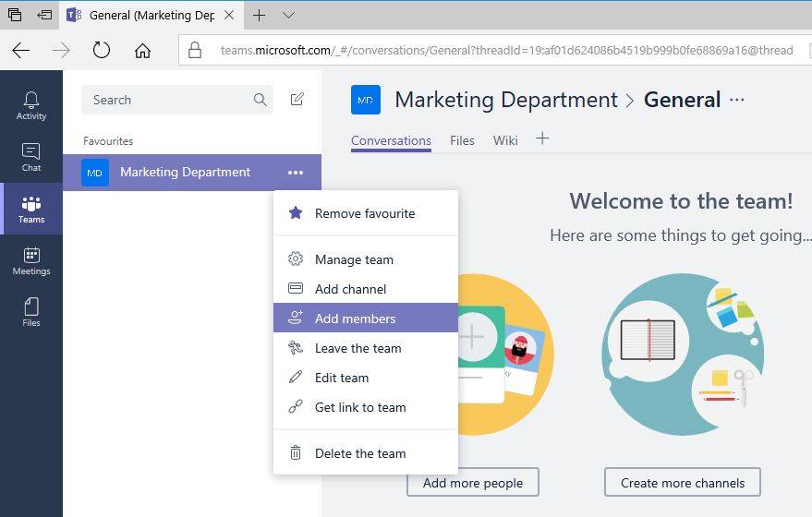The height and width of the screenshot is (517, 812).
Task: Click the Marketing Department three-dots menu button
Action: pyautogui.click(x=296, y=173)
